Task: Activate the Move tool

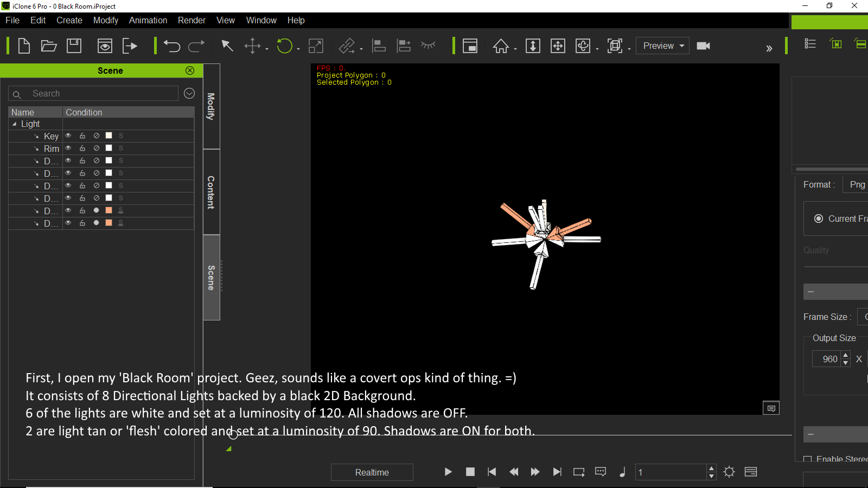Action: click(x=252, y=46)
